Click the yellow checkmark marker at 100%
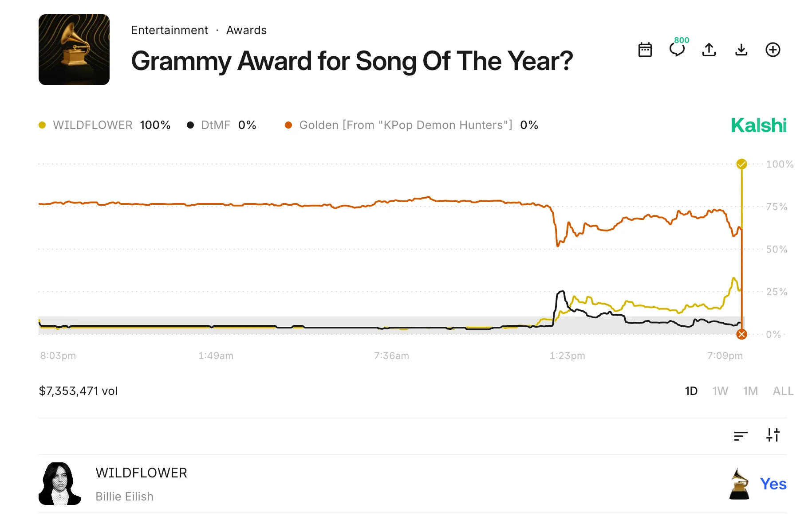 [x=741, y=164]
